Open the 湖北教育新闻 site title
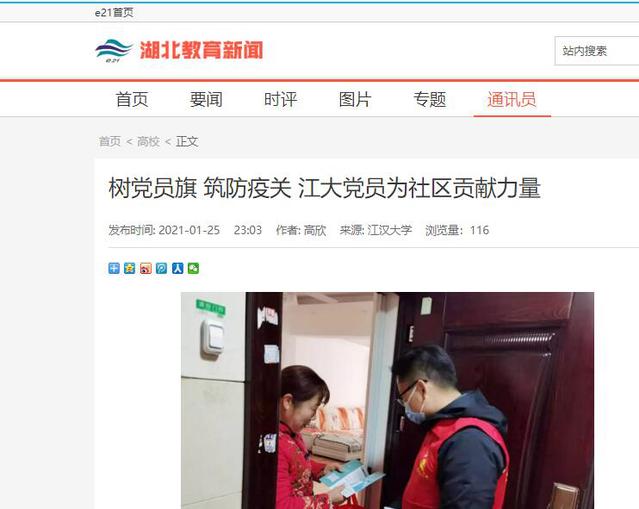The height and width of the screenshot is (509, 639). click(x=202, y=50)
